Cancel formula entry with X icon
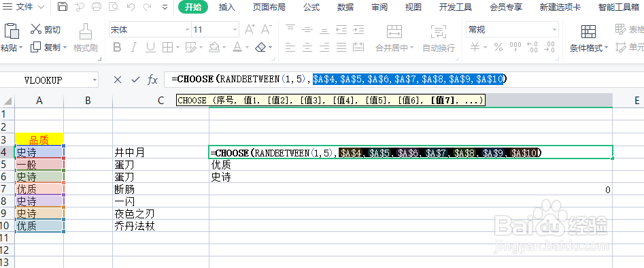Viewport: 644px width, 268px height. (118, 80)
